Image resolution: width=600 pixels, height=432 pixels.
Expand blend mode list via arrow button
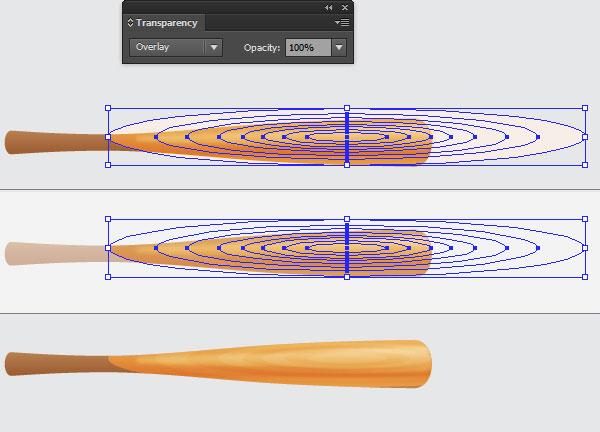click(214, 47)
